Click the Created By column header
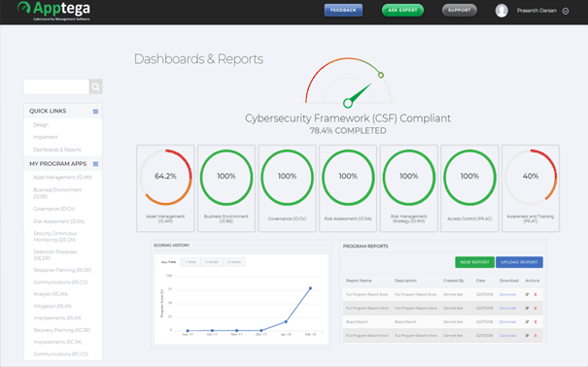Viewport: 588px width, 367px height. (x=453, y=281)
